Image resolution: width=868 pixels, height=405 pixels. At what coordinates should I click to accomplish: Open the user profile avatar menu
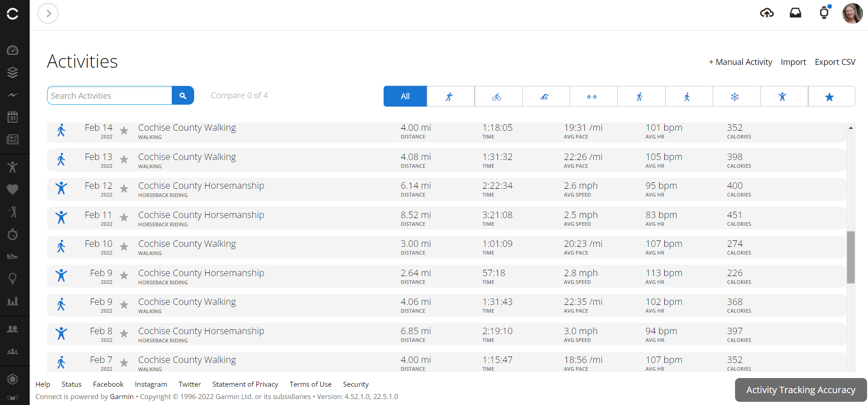point(852,13)
